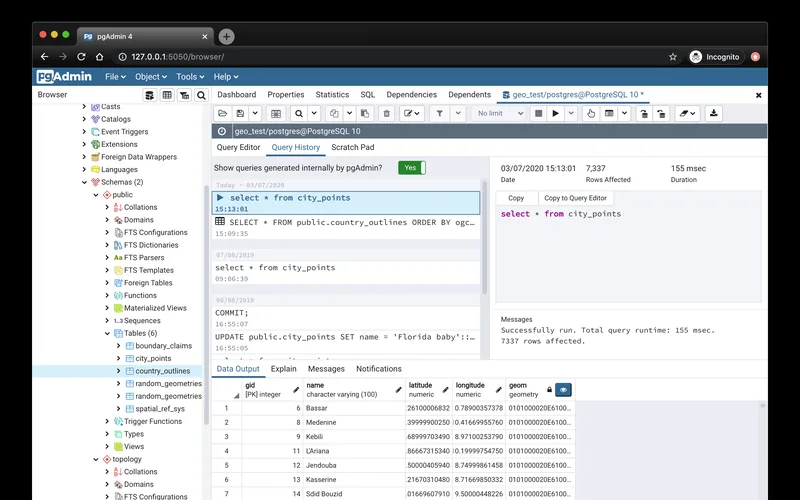Click the Explain Analyze icon
800x500 pixels.
(609, 113)
